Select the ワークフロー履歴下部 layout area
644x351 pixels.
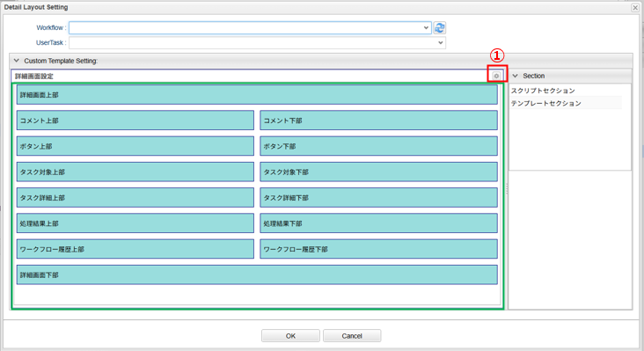pyautogui.click(x=378, y=249)
